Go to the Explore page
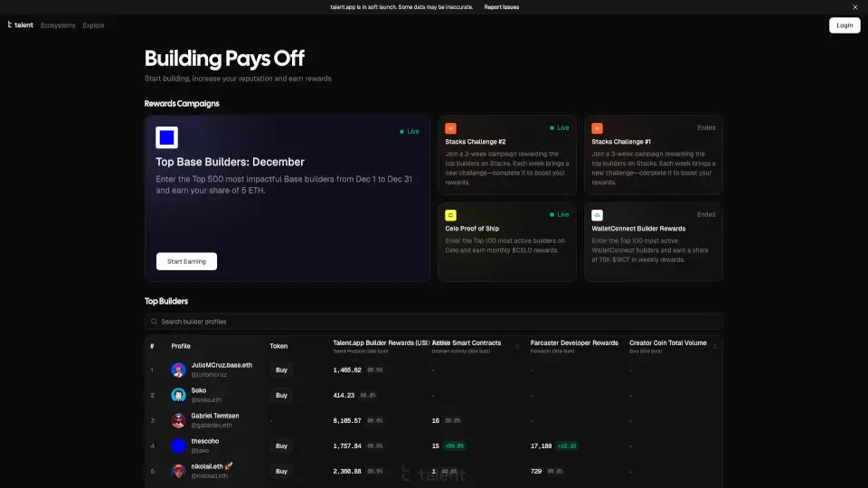The width and height of the screenshot is (868, 488). pos(93,25)
